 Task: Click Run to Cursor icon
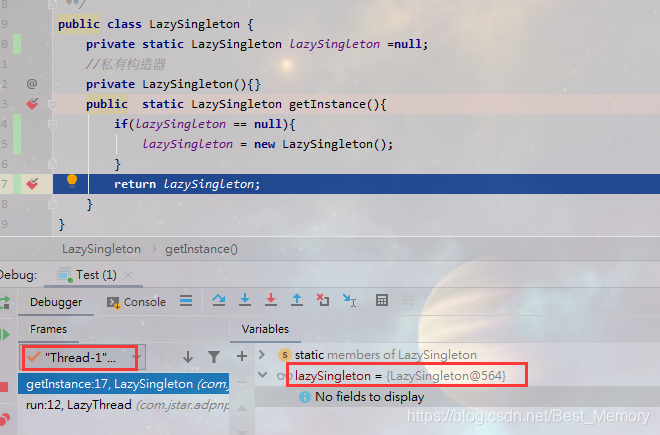click(349, 300)
